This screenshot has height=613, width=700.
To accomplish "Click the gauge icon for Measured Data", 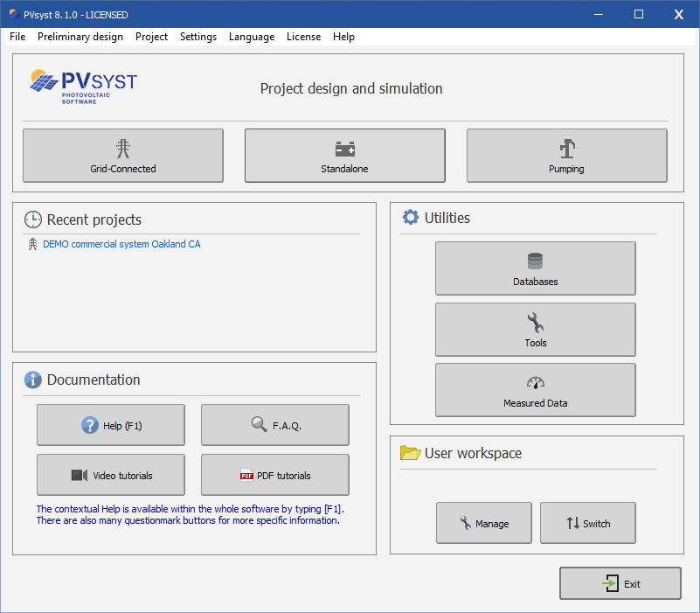I will pos(535,383).
